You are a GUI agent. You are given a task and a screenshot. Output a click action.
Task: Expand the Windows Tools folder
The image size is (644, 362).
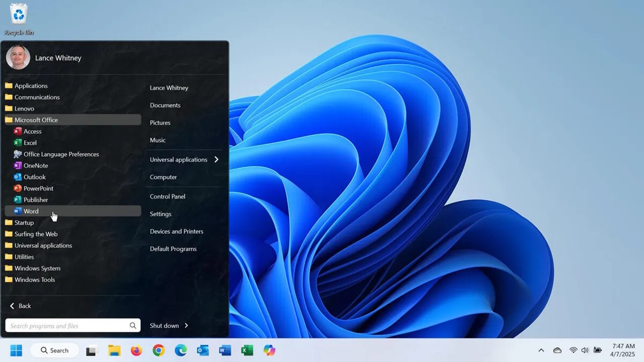34,280
